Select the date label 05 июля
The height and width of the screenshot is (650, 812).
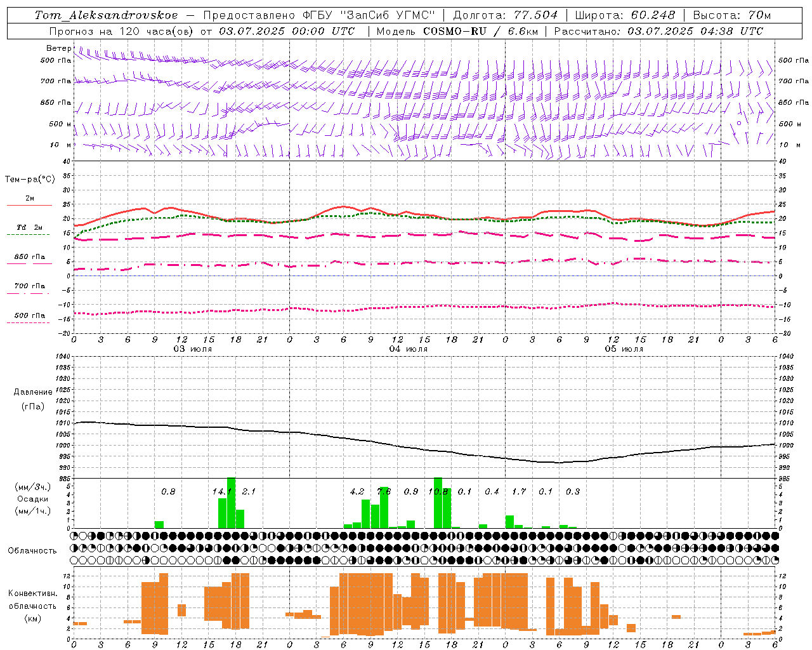(624, 349)
